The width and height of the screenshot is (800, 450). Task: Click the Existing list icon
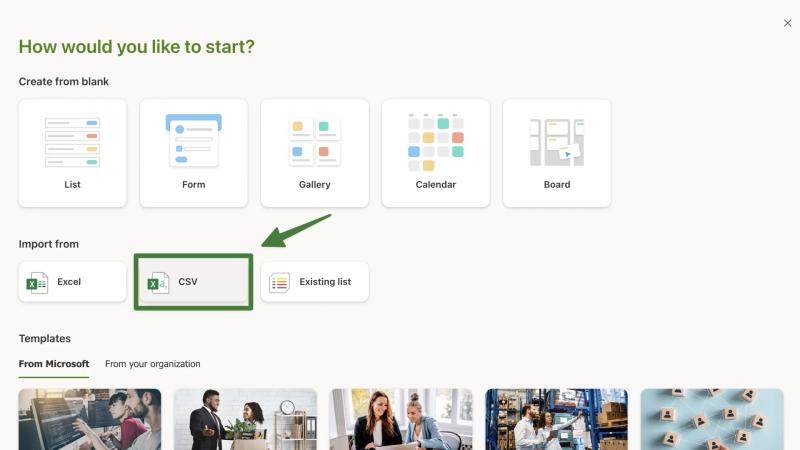coord(280,283)
